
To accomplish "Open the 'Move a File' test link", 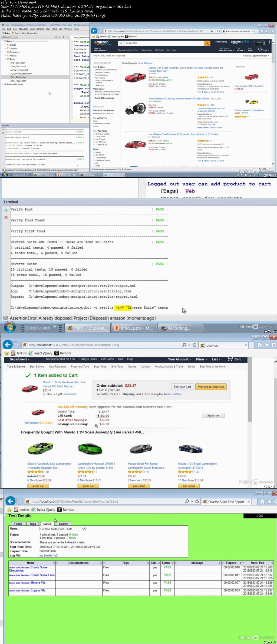I will pyautogui.click(x=38, y=583).
